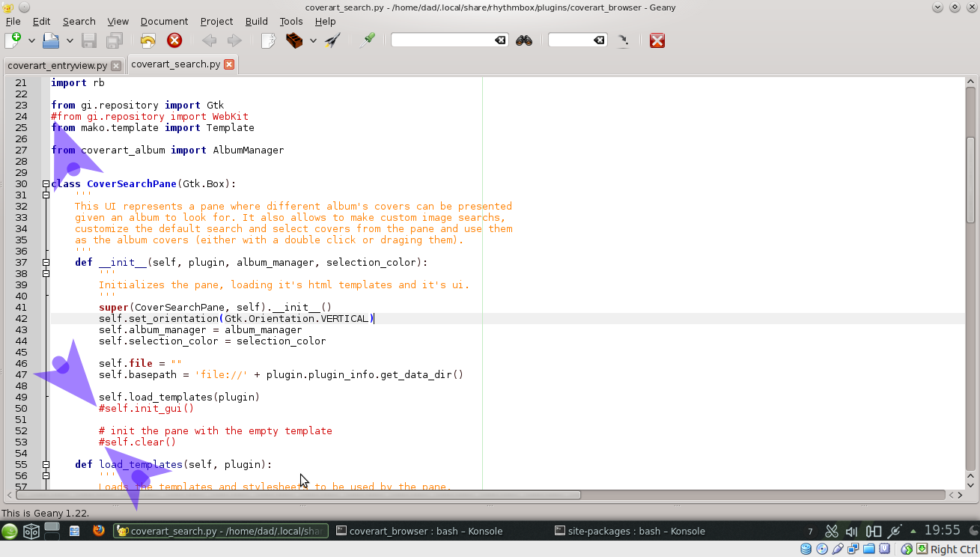The height and width of the screenshot is (557, 980).
Task: Click the red Close file toolbar icon
Action: [174, 40]
